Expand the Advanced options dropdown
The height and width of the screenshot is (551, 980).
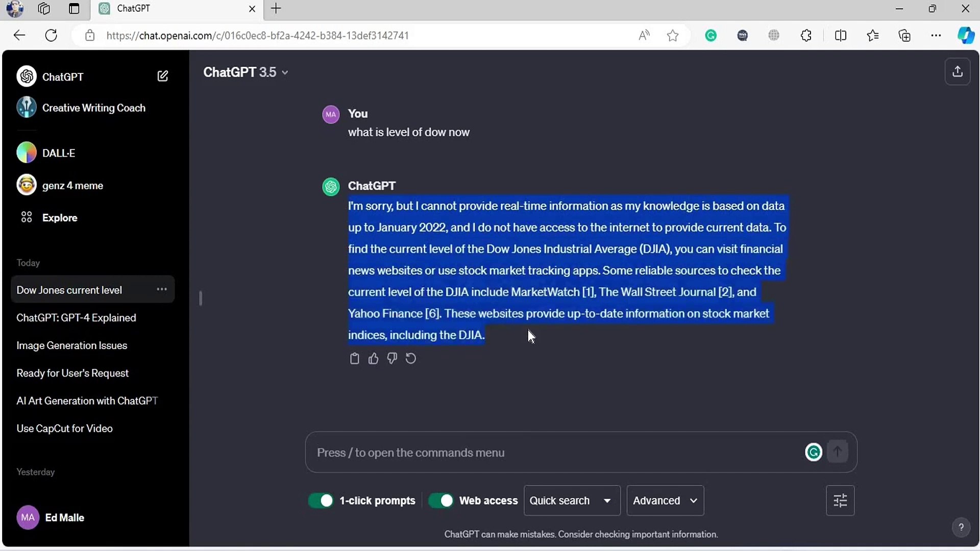(665, 500)
